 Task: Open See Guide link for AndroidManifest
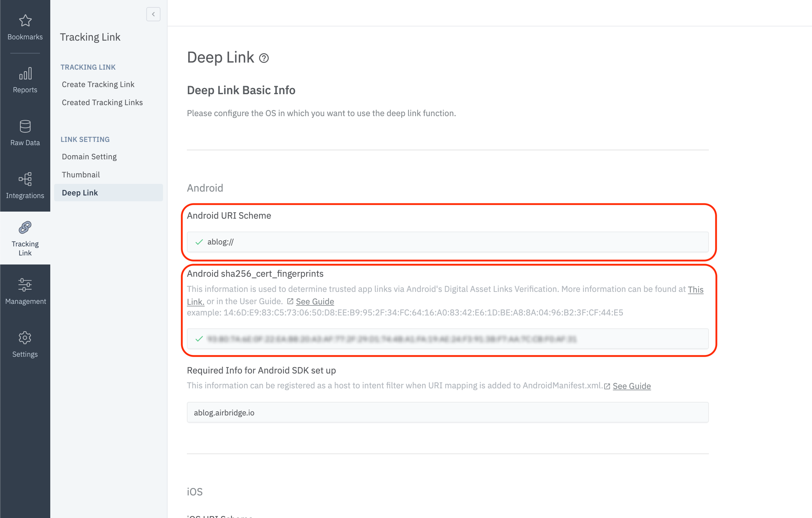pos(631,386)
